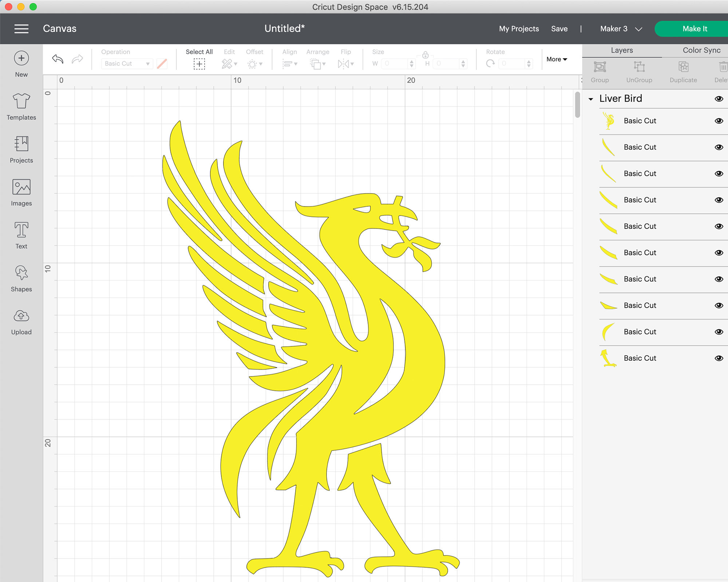Open the hamburger menu
This screenshot has width=728, height=582.
click(21, 29)
